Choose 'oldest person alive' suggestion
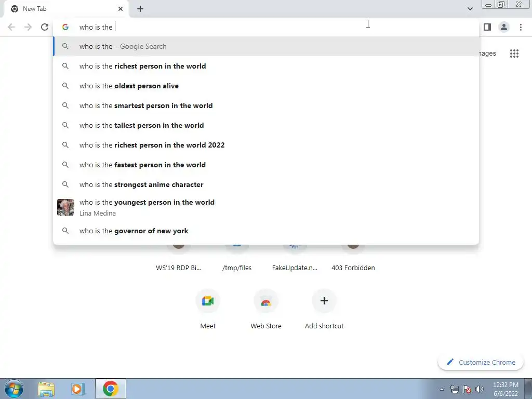The width and height of the screenshot is (532, 399). tap(266, 86)
